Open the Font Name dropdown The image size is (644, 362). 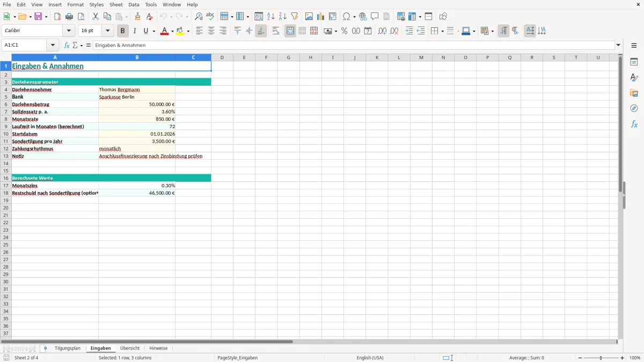(x=69, y=31)
